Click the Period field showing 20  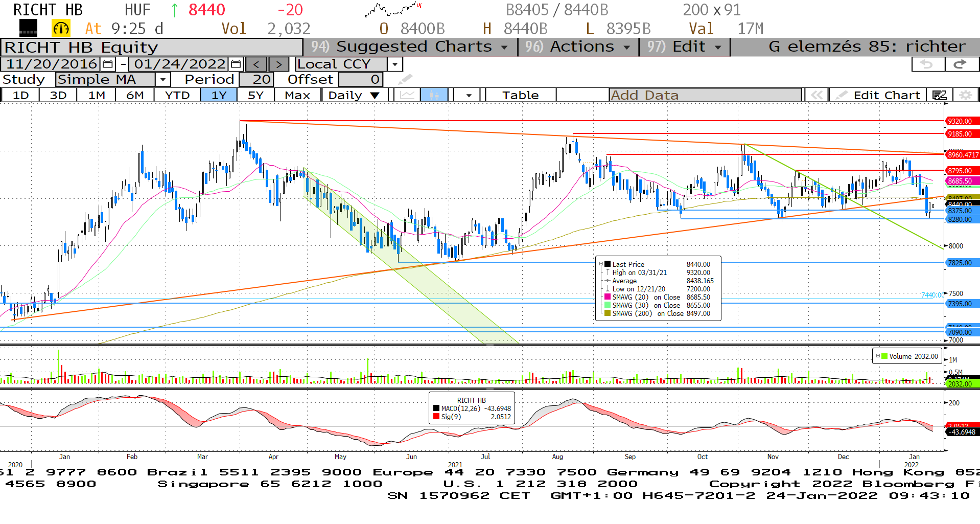256,79
